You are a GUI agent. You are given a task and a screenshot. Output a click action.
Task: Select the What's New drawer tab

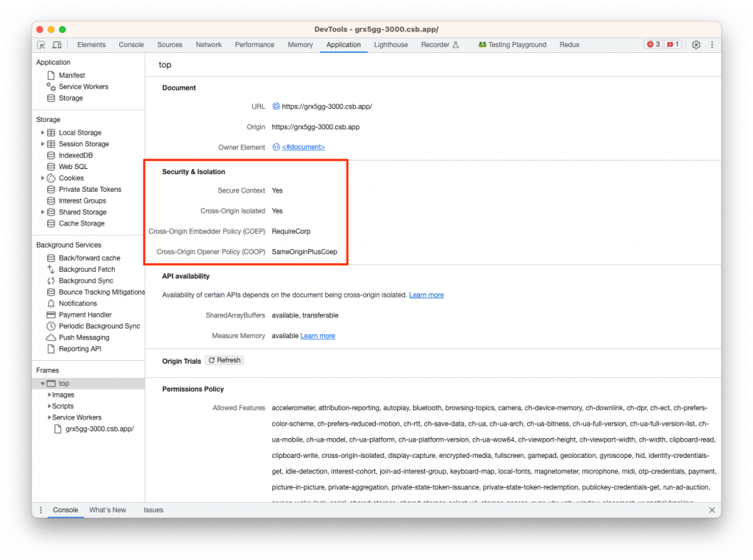(x=107, y=510)
